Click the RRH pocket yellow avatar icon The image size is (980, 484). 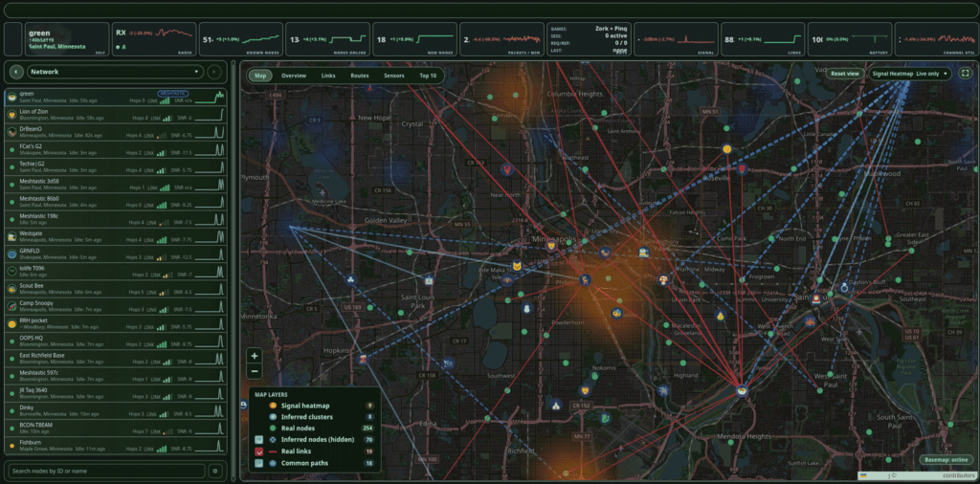tap(11, 323)
